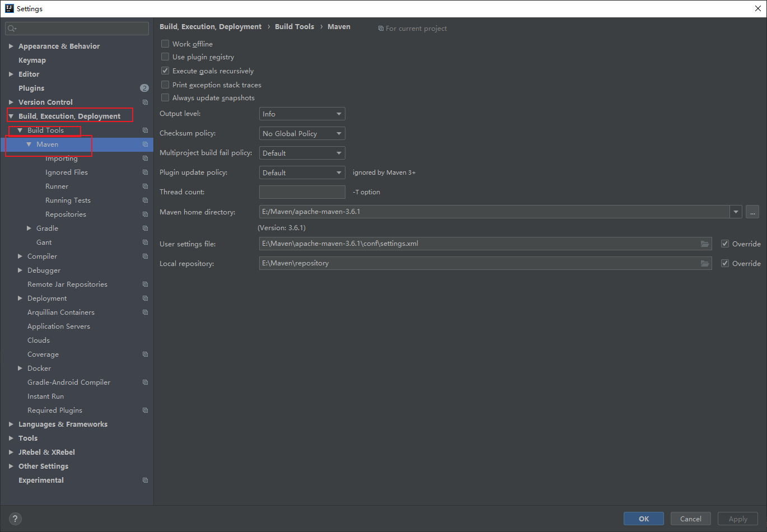The width and height of the screenshot is (767, 532).
Task: Click the project-level icon beside Compiler
Action: 145,256
